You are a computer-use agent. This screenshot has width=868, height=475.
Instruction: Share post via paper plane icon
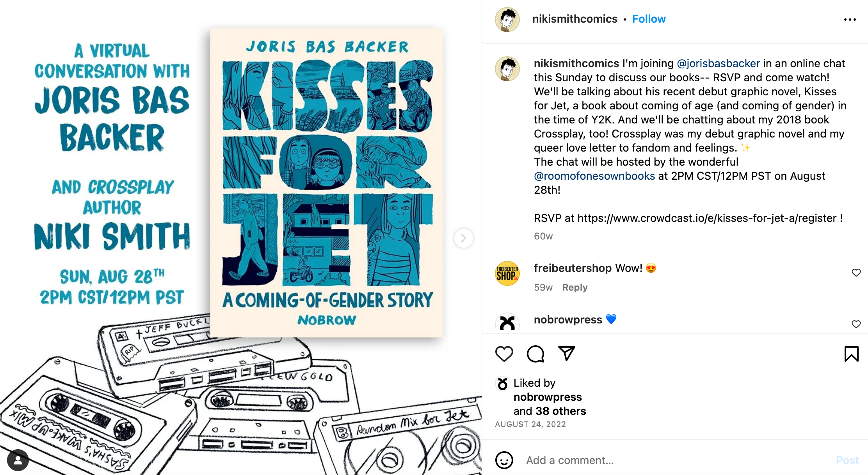[x=566, y=354]
